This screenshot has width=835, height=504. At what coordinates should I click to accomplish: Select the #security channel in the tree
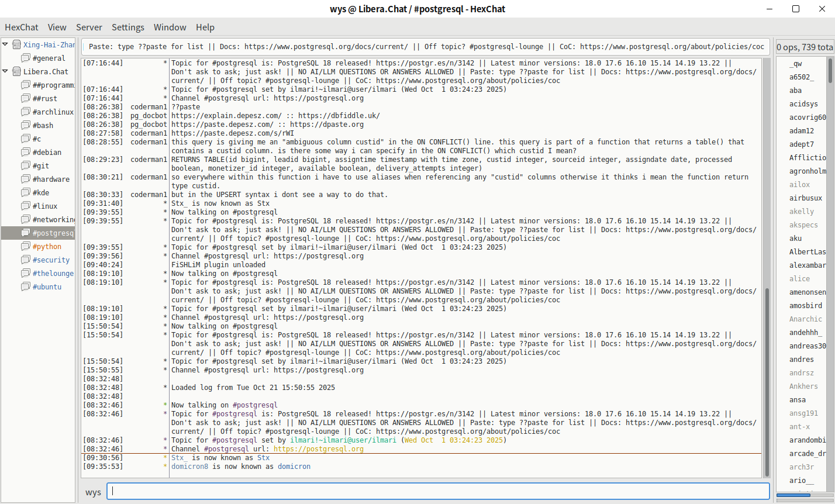51,260
